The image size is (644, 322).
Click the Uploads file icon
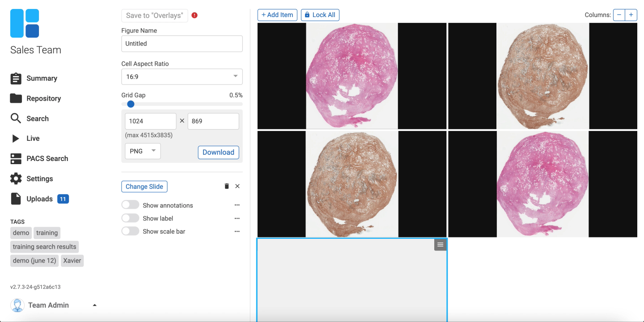(x=16, y=199)
